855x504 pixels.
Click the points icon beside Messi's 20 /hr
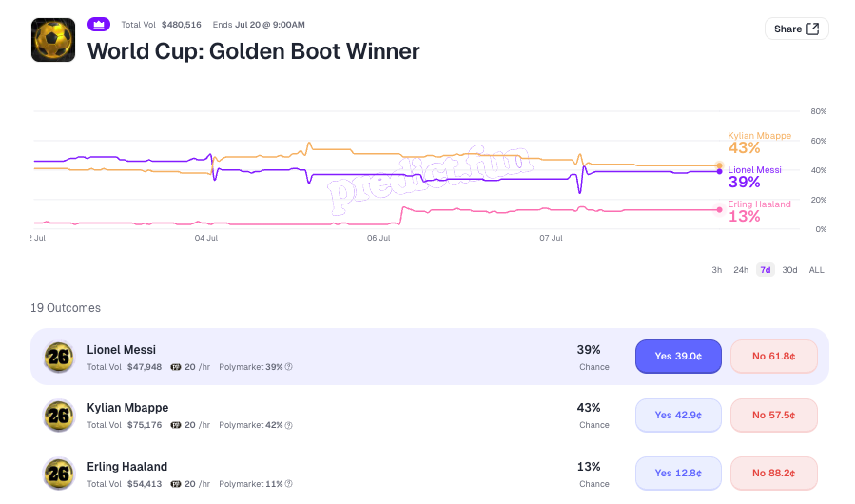click(176, 367)
